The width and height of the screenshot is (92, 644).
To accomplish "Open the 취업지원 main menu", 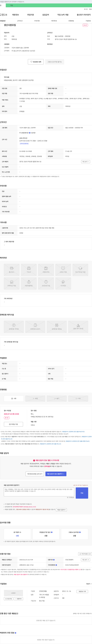I will pyautogui.click(x=30, y=15).
